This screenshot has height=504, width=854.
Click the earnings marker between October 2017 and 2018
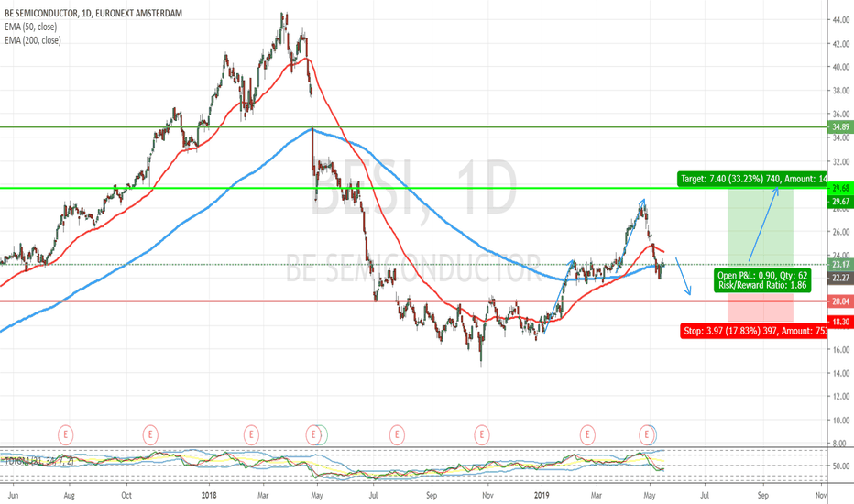point(150,434)
